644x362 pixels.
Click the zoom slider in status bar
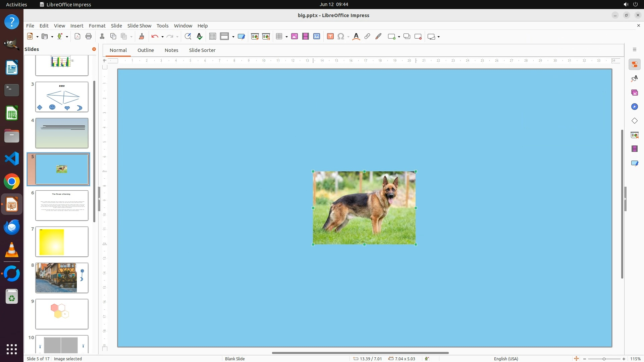pos(604,359)
